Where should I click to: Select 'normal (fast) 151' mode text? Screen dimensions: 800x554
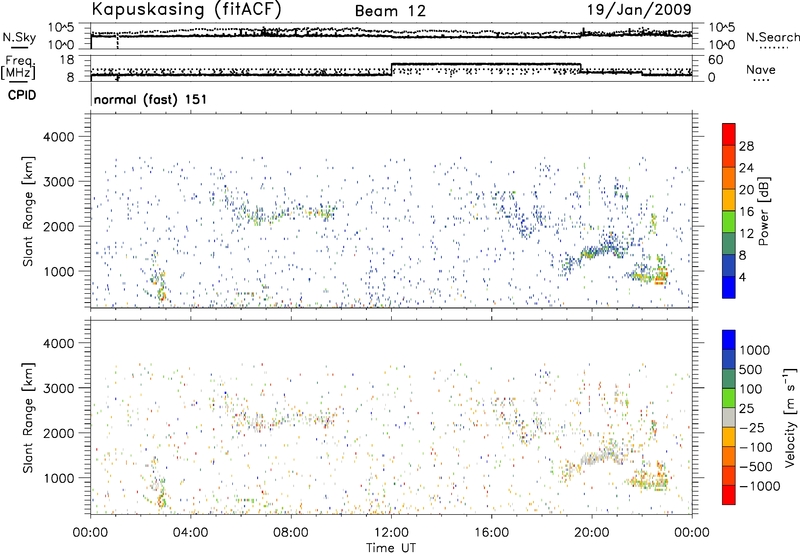pyautogui.click(x=151, y=99)
